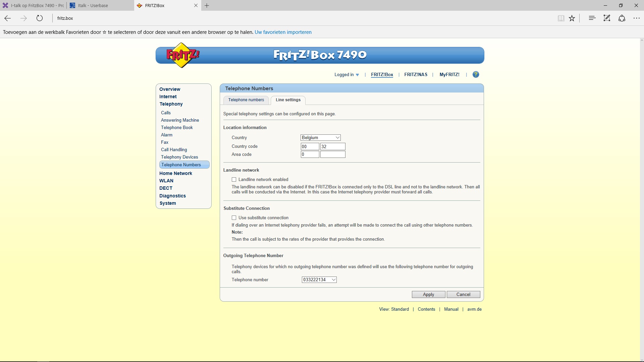Open the web note pen icon

607,18
